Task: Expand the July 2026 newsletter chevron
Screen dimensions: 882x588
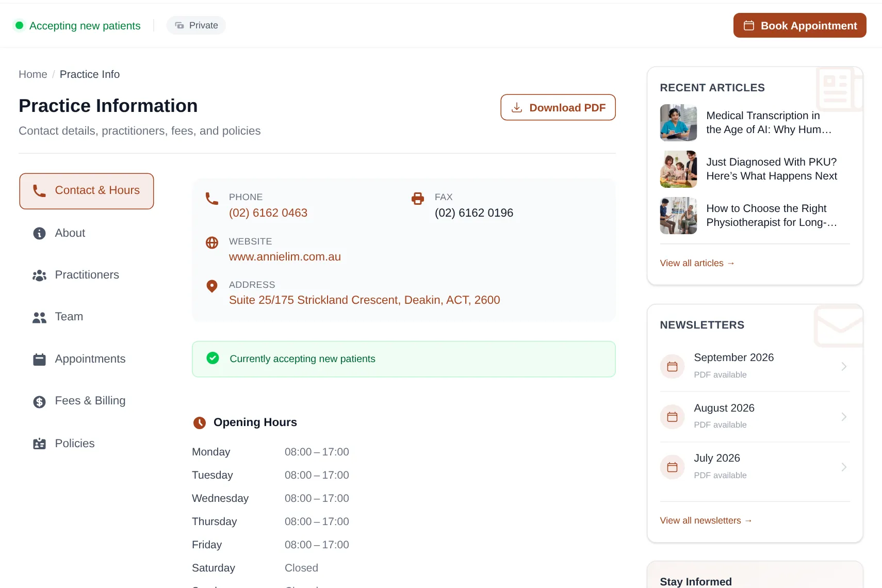Action: tap(844, 467)
